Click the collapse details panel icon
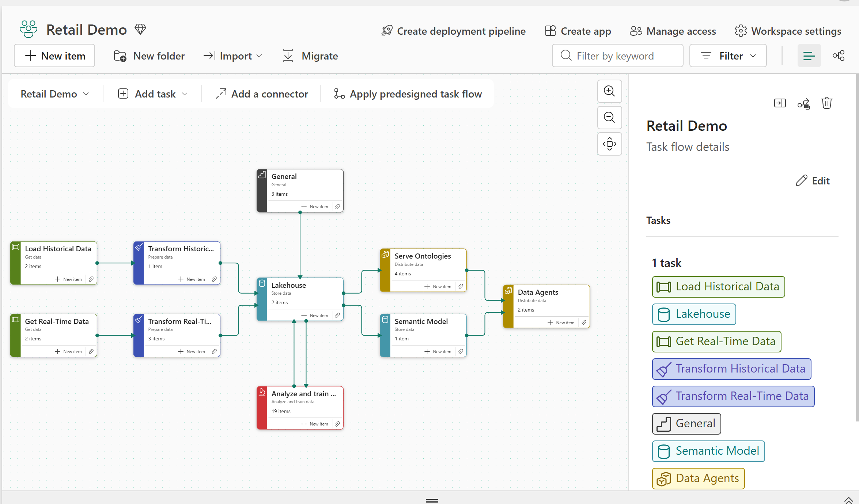The height and width of the screenshot is (504, 859). [780, 103]
